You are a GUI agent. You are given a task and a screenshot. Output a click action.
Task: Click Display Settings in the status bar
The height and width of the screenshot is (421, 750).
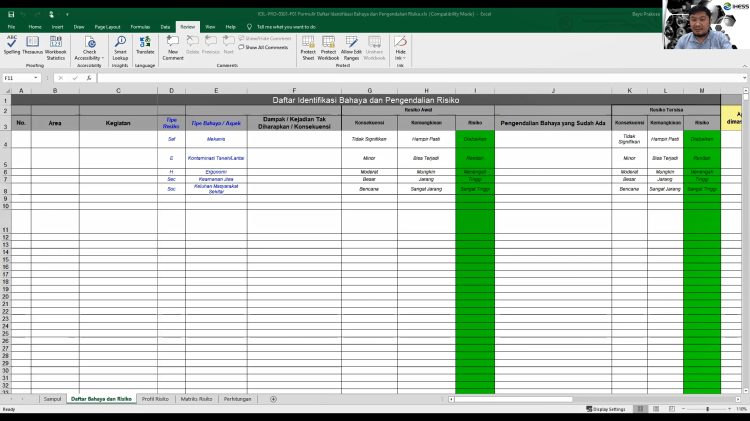click(x=609, y=409)
